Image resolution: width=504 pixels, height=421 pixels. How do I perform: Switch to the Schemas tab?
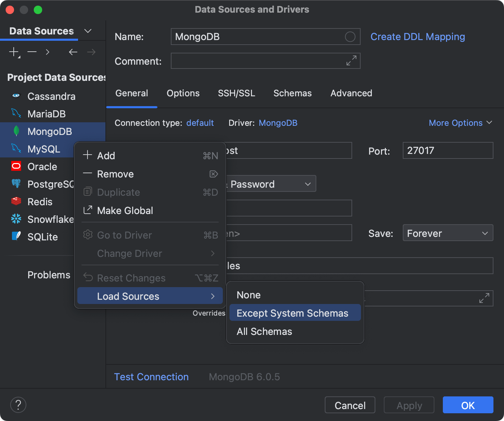point(292,93)
